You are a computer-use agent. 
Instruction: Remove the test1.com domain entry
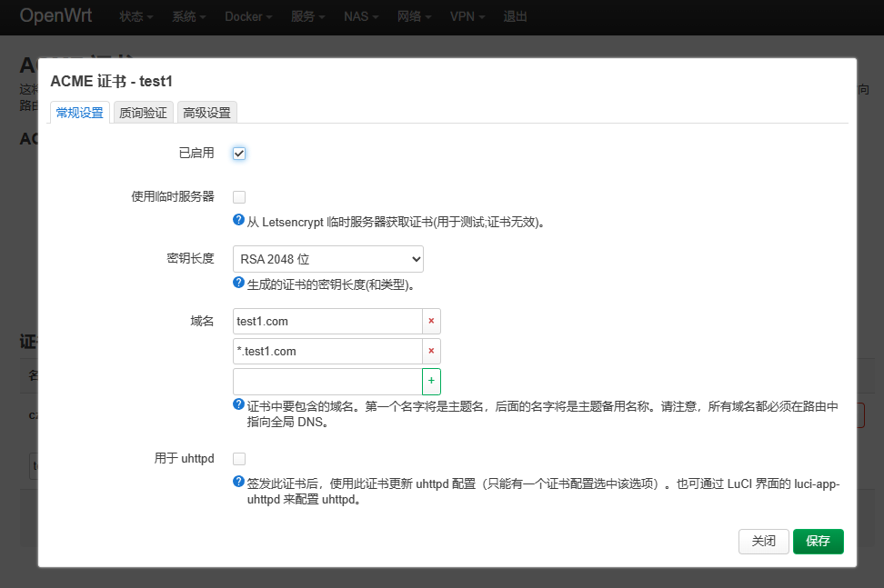click(x=431, y=321)
